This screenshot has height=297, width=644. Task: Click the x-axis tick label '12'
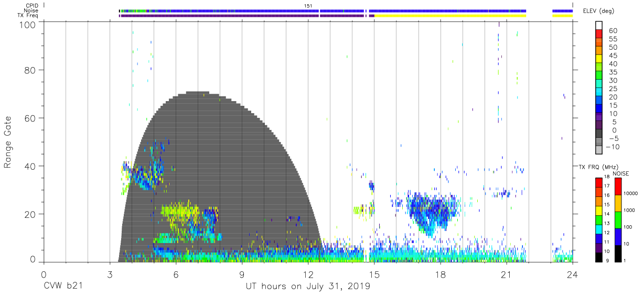click(x=308, y=275)
